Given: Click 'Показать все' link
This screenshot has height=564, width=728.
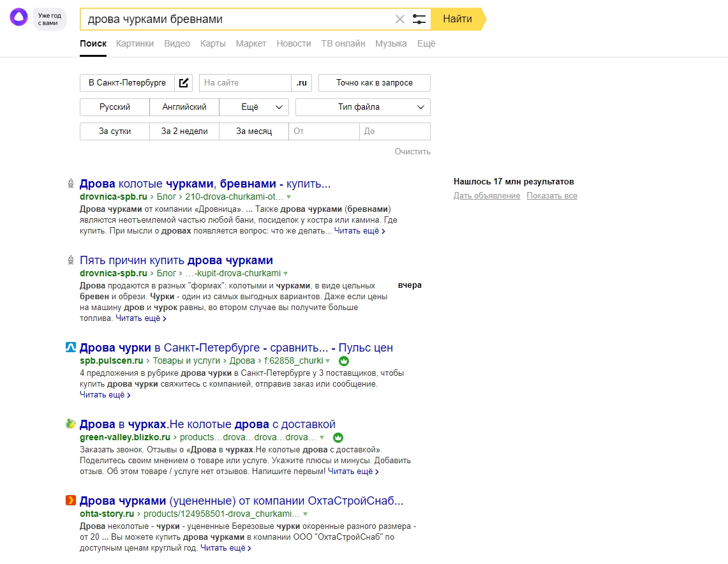Looking at the screenshot, I should point(552,195).
